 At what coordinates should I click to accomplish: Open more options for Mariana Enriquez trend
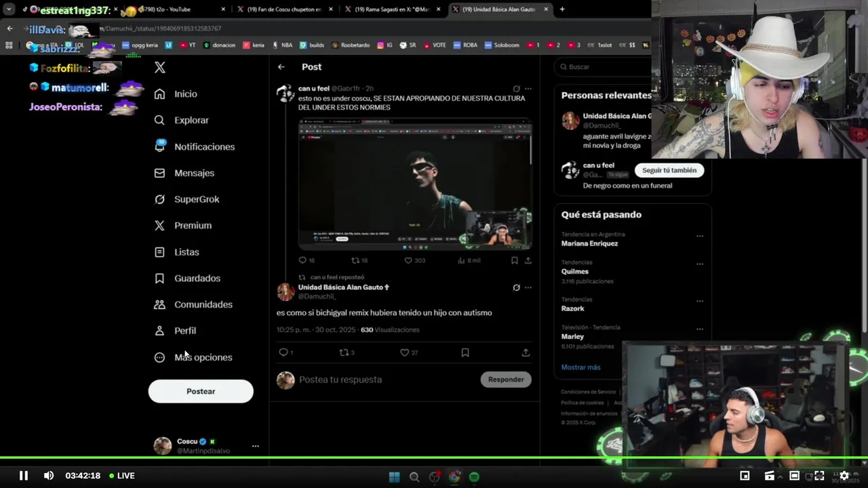pyautogui.click(x=700, y=237)
